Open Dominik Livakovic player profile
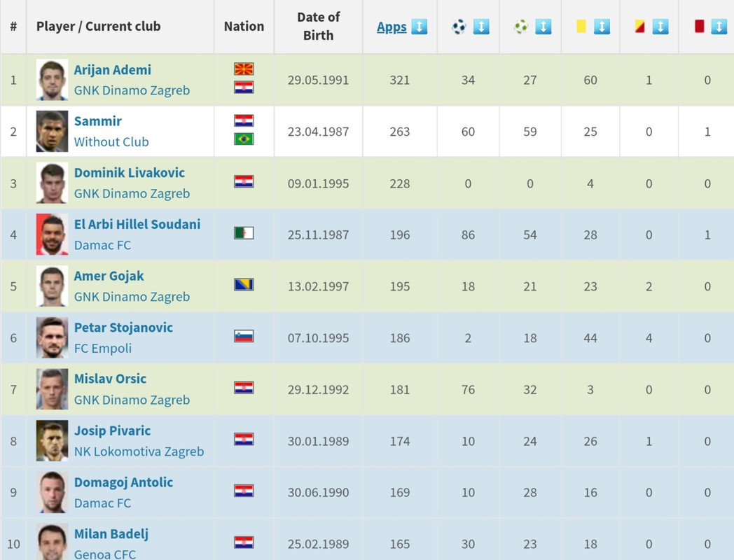The image size is (734, 560). click(129, 173)
